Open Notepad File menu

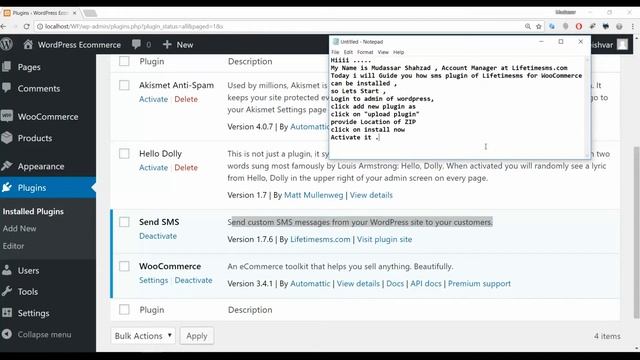click(x=335, y=52)
